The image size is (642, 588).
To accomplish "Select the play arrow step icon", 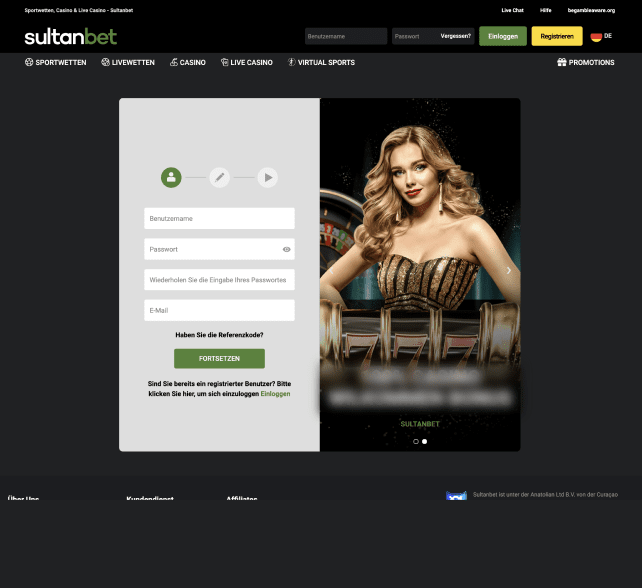I will coord(267,177).
